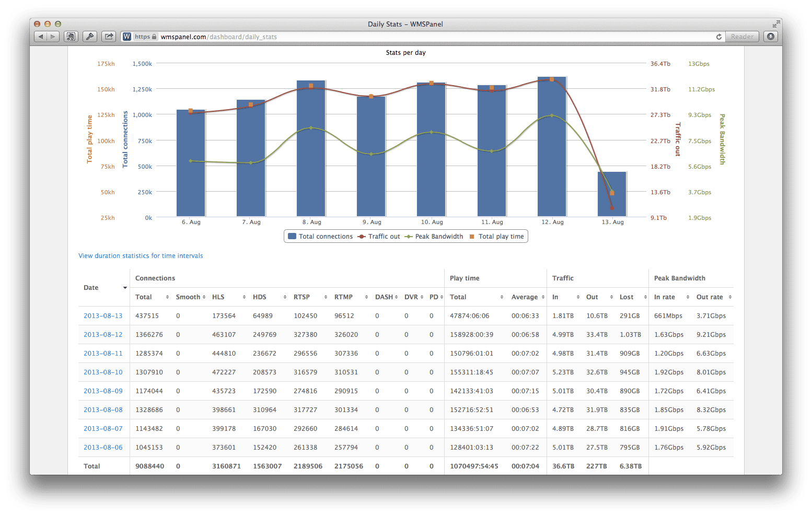The width and height of the screenshot is (812, 516).
Task: Sort play time by the Average column arrows
Action: click(x=543, y=297)
